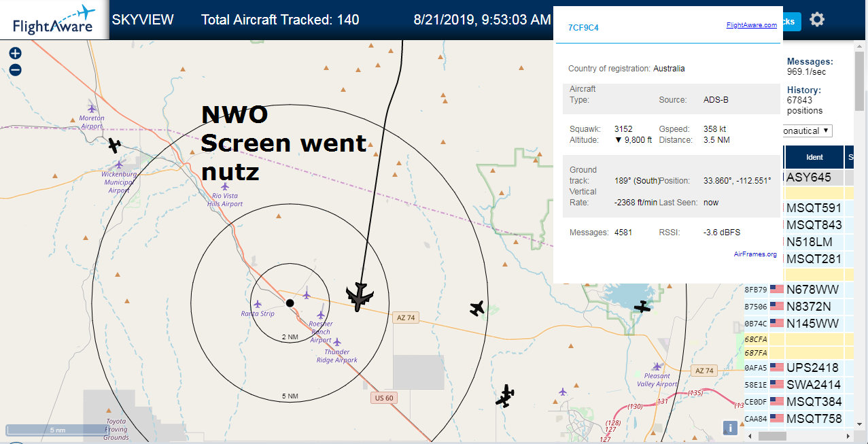Click the receiver site black dot
This screenshot has width=868, height=444.
[x=290, y=303]
